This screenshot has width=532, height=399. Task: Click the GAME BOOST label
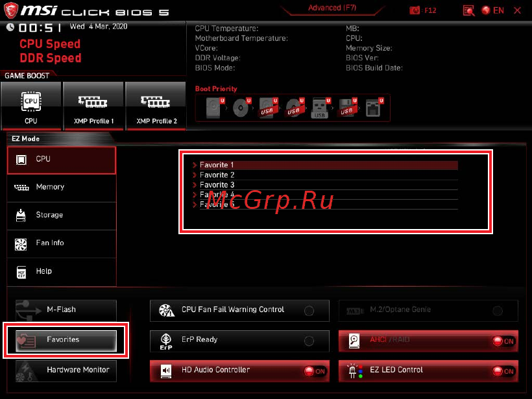coord(27,76)
